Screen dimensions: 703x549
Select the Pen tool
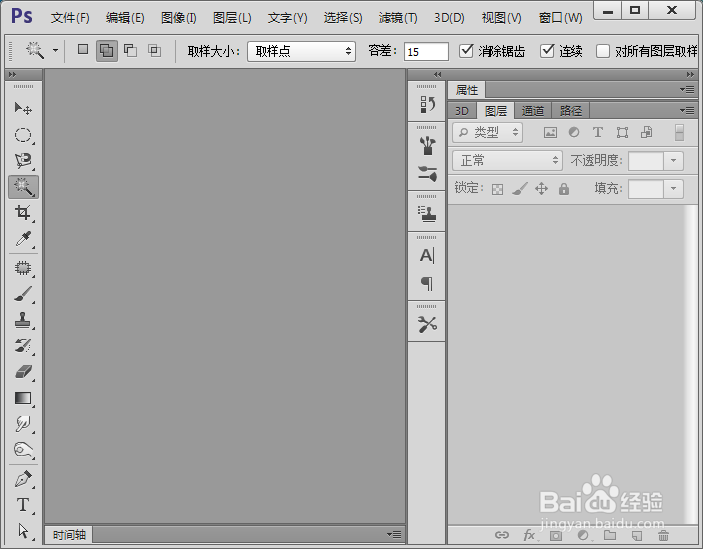coord(23,479)
